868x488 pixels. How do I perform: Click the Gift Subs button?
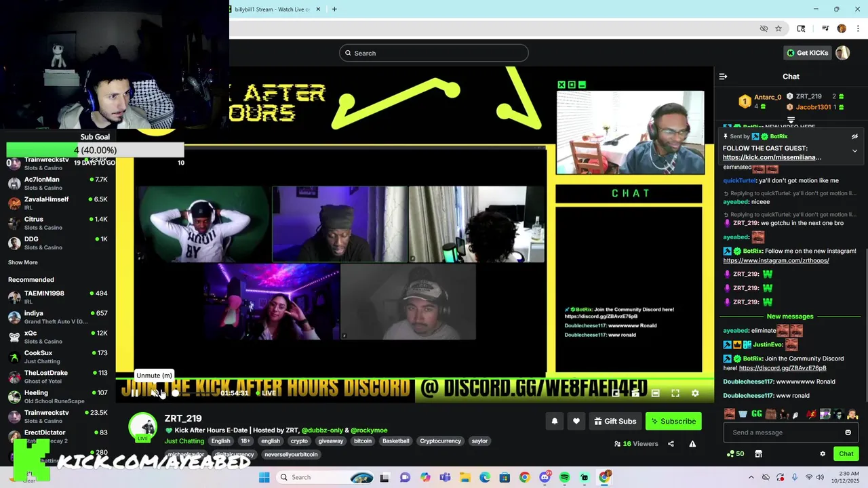615,422
